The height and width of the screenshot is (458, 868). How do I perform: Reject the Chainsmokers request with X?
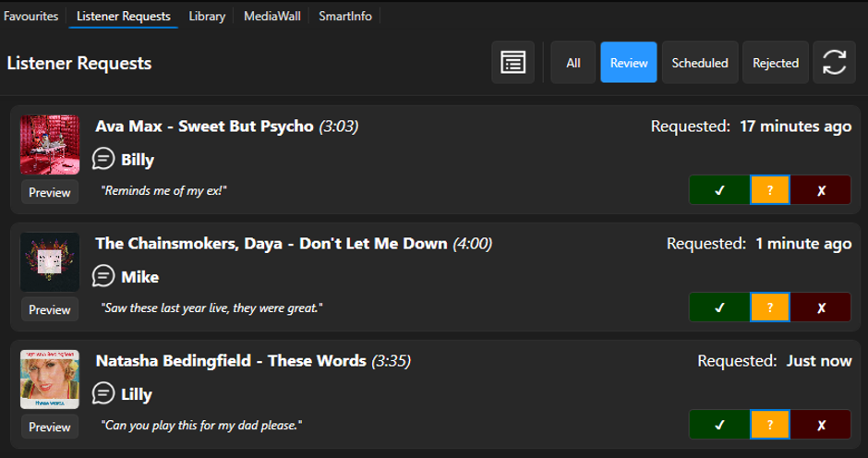coord(820,307)
